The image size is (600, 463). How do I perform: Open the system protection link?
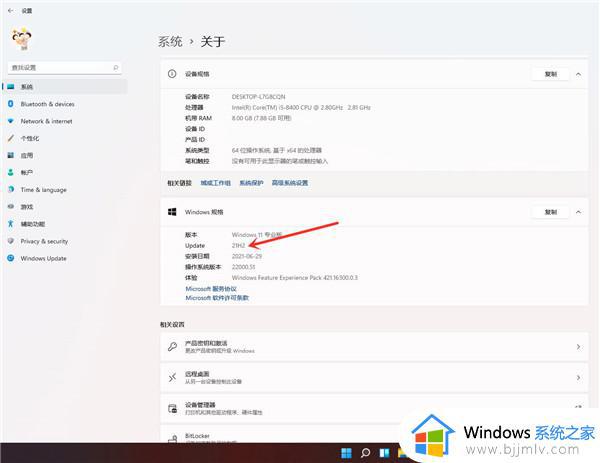coord(251,183)
